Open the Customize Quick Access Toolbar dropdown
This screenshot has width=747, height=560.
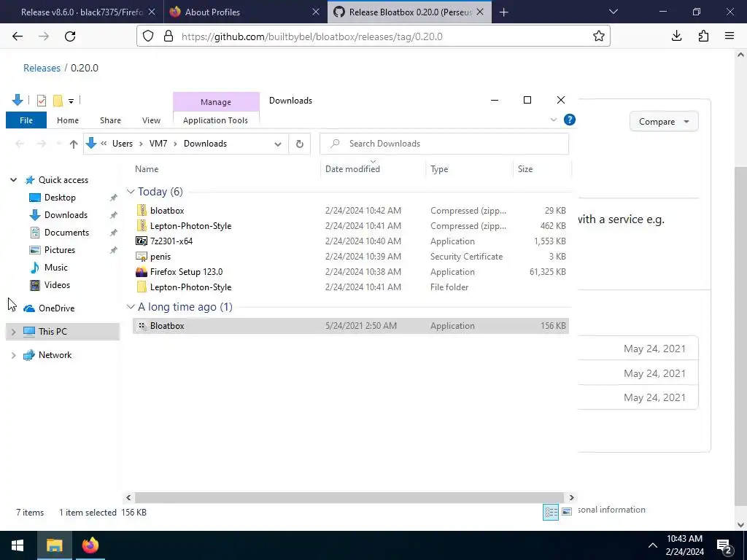[x=71, y=101]
